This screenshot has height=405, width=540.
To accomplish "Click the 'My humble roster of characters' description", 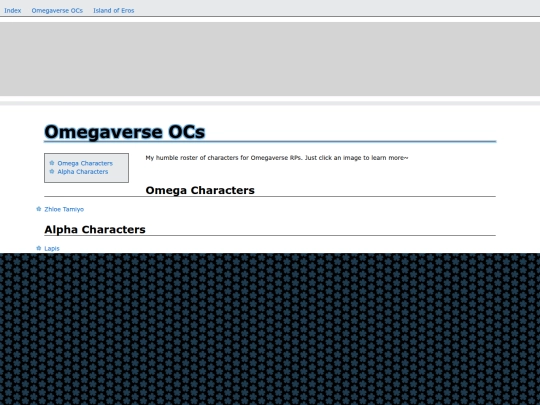I will click(277, 158).
